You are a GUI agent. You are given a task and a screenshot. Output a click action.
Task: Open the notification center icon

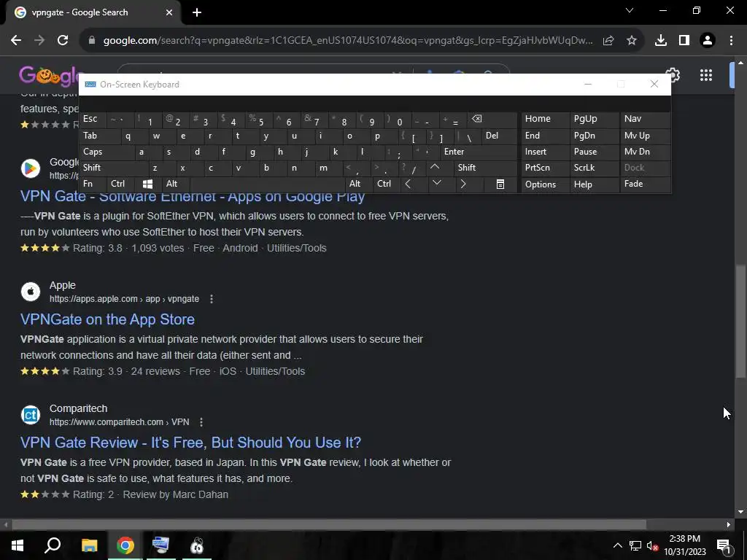[724, 545]
